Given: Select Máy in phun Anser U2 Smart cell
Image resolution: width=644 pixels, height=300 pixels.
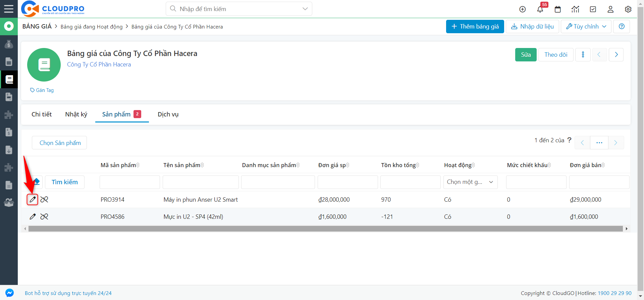Looking at the screenshot, I should (201, 200).
